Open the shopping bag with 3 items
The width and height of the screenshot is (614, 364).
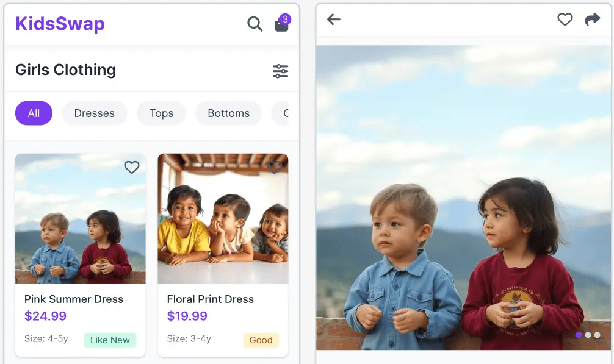(281, 25)
